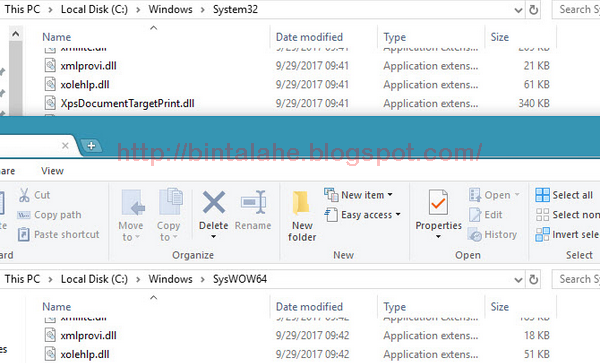Click Copy path in the ribbon
The image size is (600, 363).
point(50,215)
